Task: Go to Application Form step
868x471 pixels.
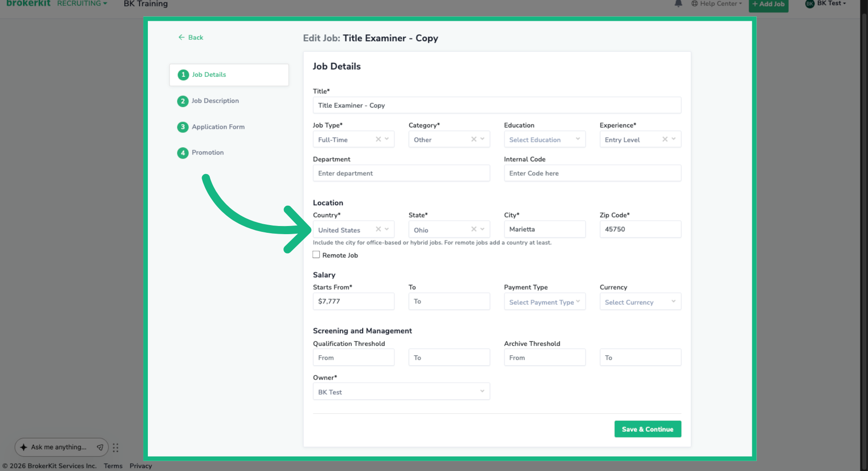Action: coord(218,127)
